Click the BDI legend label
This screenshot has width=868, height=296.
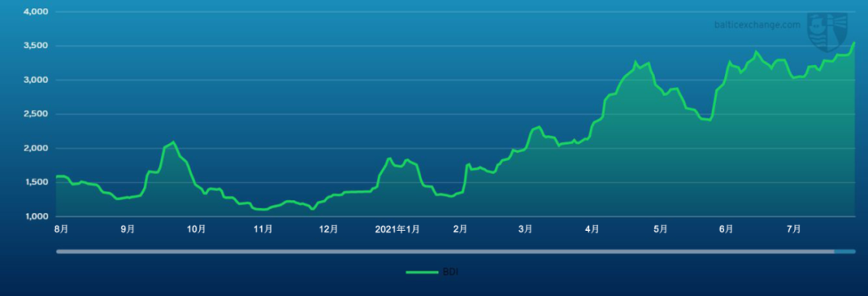click(450, 272)
